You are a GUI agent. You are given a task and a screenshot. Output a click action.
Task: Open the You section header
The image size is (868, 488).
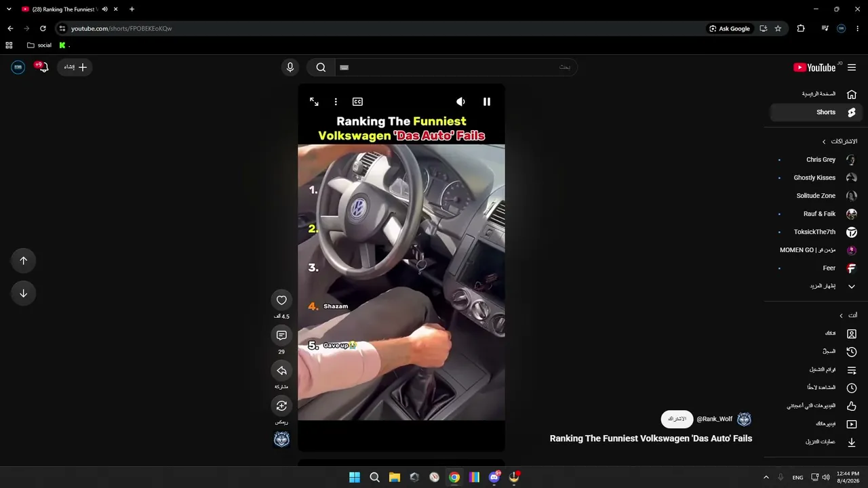pyautogui.click(x=848, y=316)
